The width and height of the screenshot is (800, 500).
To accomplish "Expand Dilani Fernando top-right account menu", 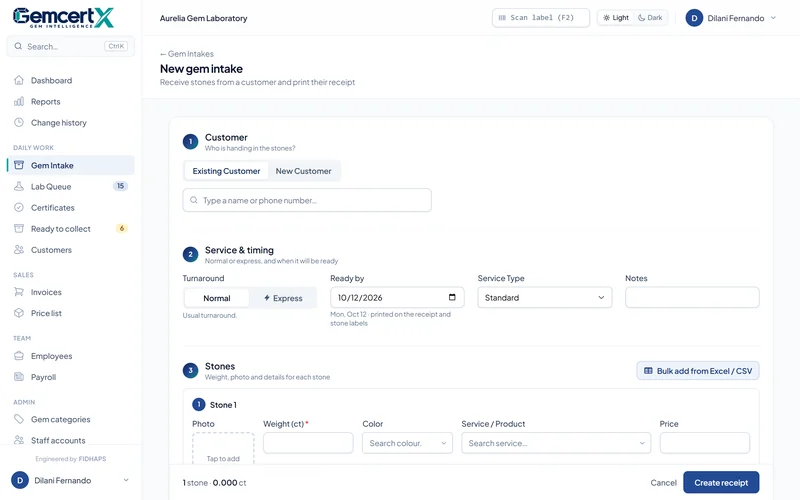I will tap(731, 18).
